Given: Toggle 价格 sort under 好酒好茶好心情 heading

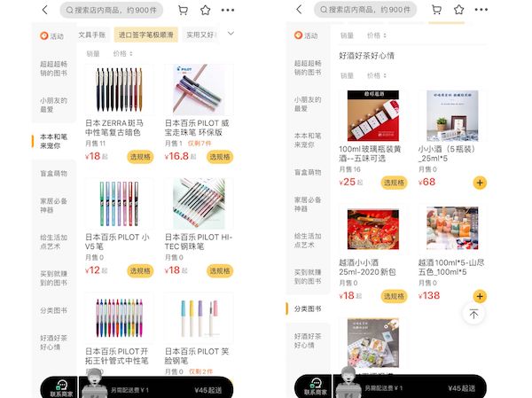Looking at the screenshot, I should (x=376, y=75).
